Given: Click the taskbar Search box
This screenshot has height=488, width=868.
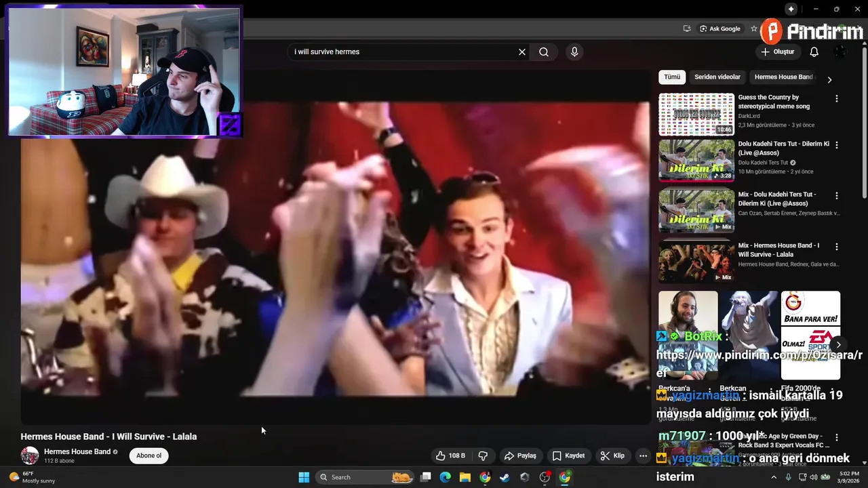Looking at the screenshot, I should (x=365, y=477).
